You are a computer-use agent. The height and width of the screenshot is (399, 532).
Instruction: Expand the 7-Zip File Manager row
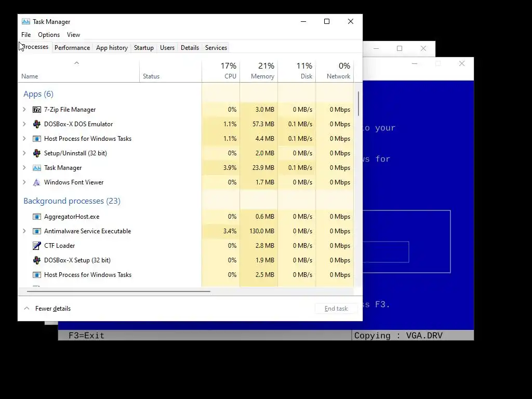24,110
